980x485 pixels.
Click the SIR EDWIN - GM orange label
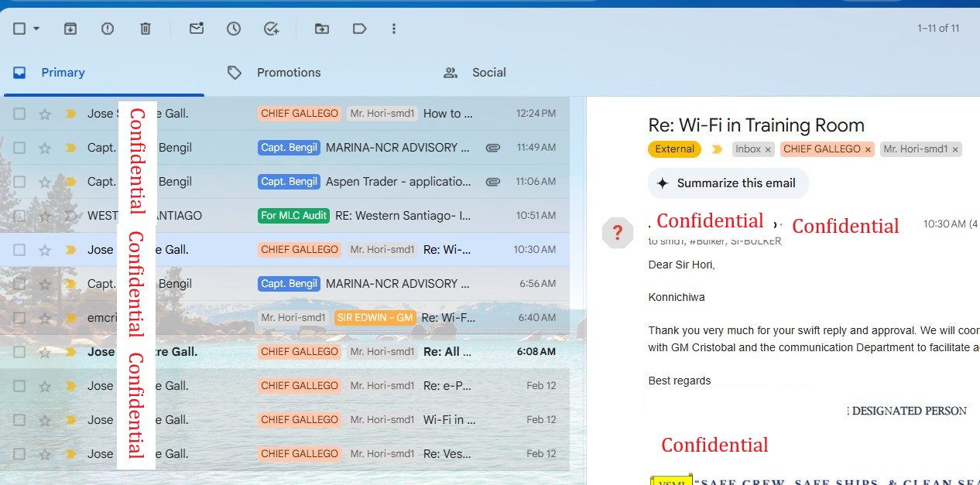pyautogui.click(x=375, y=318)
